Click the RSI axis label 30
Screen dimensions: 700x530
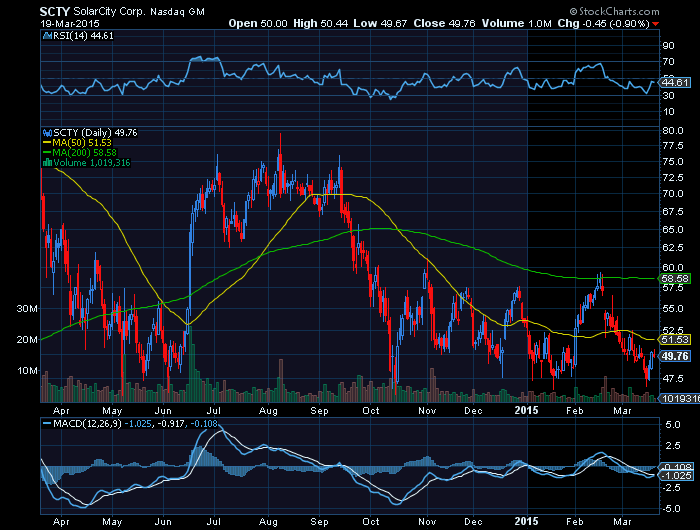coord(668,96)
